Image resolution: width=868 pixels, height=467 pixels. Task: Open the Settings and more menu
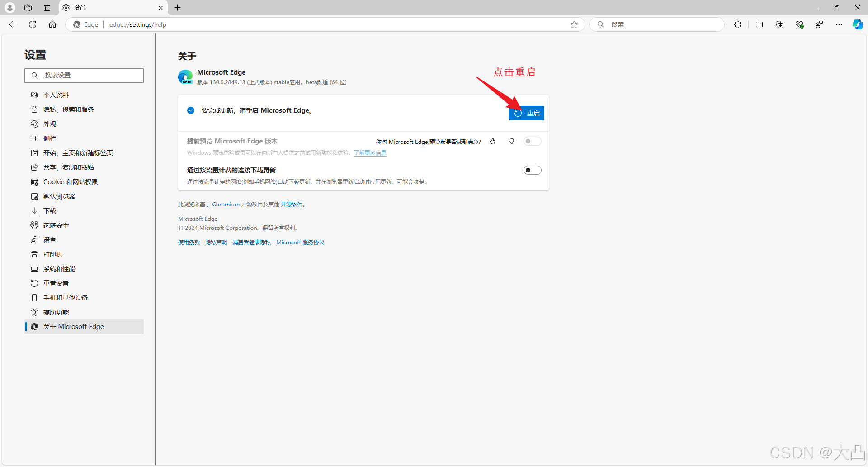tap(839, 24)
